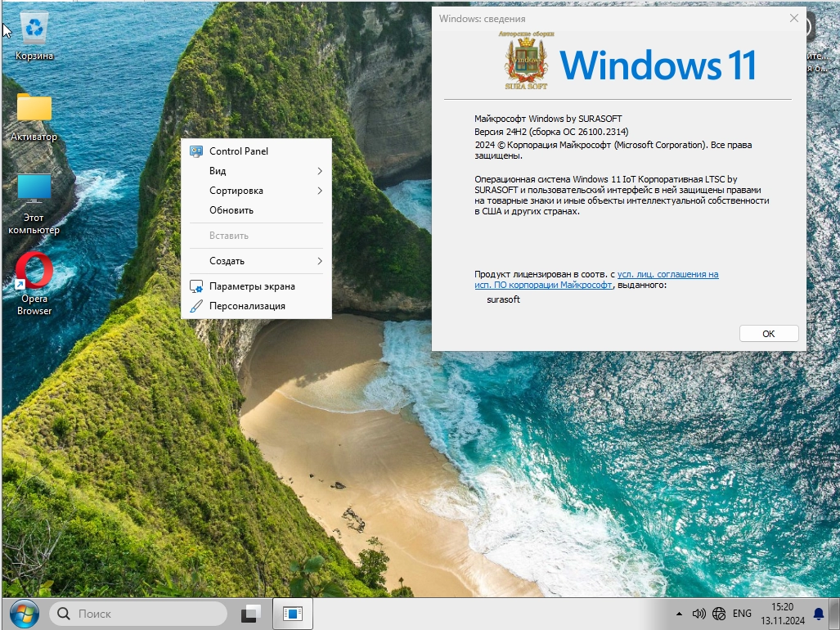840x630 pixels.
Task: Close the Windows: сведения dialog
Action: pyautogui.click(x=794, y=18)
